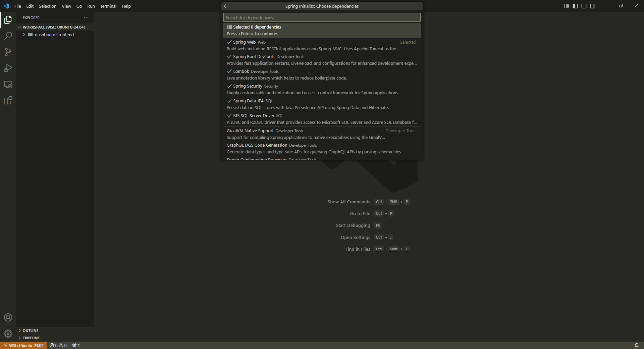Viewport: 644px width, 349px height.
Task: Toggle the Primary Side Bar icon
Action: point(575,6)
